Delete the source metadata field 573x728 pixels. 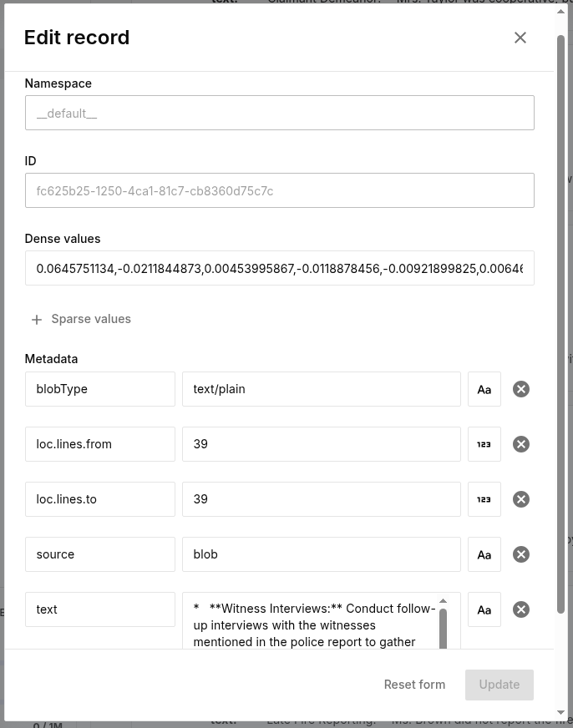tap(521, 554)
